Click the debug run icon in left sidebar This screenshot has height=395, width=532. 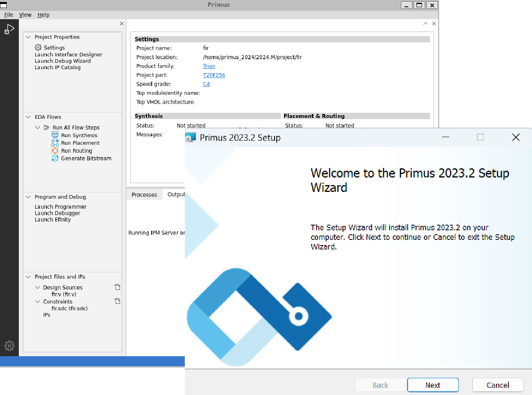coord(9,30)
